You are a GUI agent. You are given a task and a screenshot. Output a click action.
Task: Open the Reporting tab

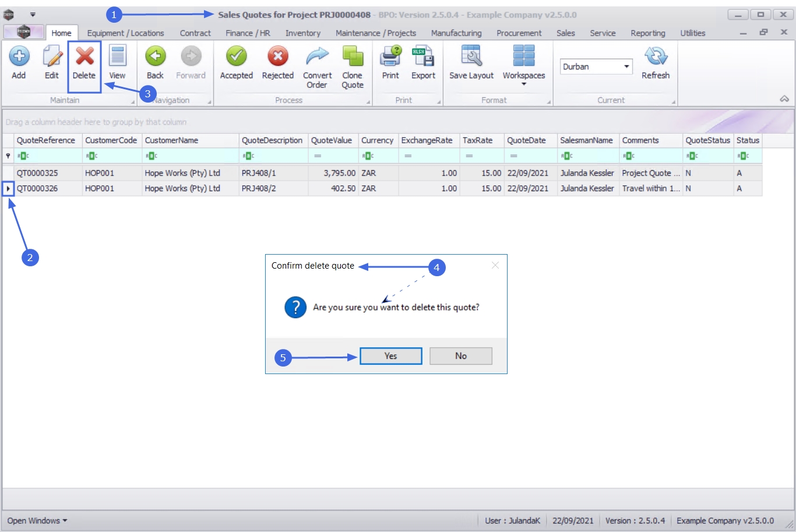pyautogui.click(x=647, y=33)
